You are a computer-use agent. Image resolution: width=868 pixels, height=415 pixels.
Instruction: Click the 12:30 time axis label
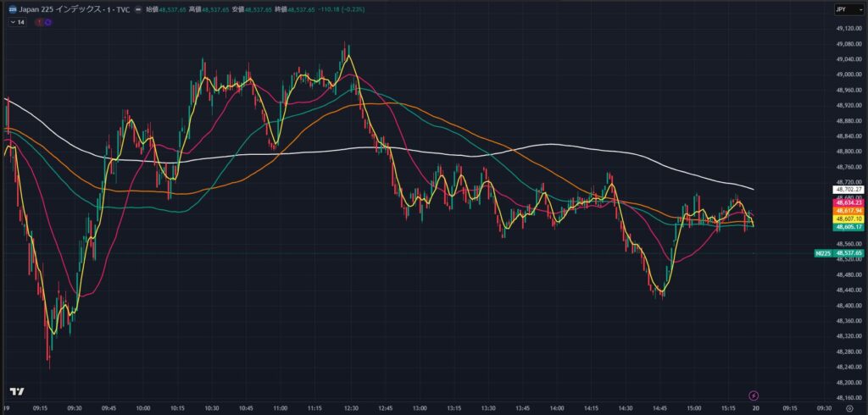(349, 407)
